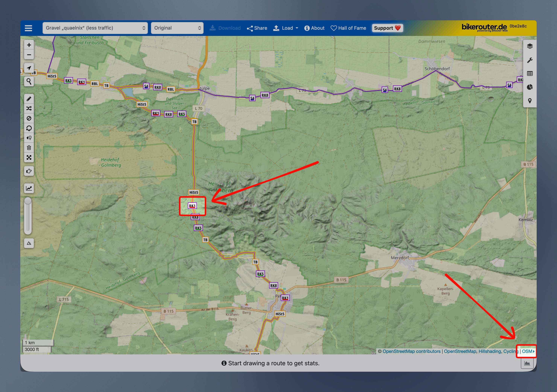This screenshot has width=557, height=392.
Task: Open the Gravel quaelnix profile dropdown
Action: pos(95,28)
